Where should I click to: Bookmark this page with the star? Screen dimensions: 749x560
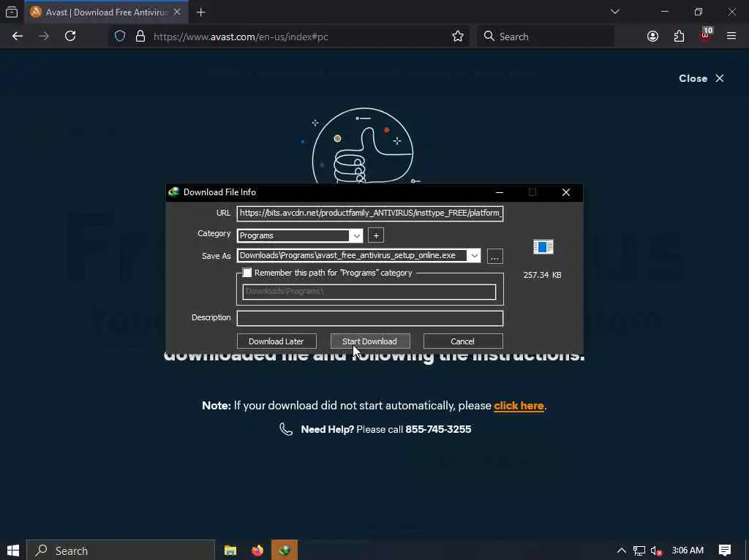[458, 37]
